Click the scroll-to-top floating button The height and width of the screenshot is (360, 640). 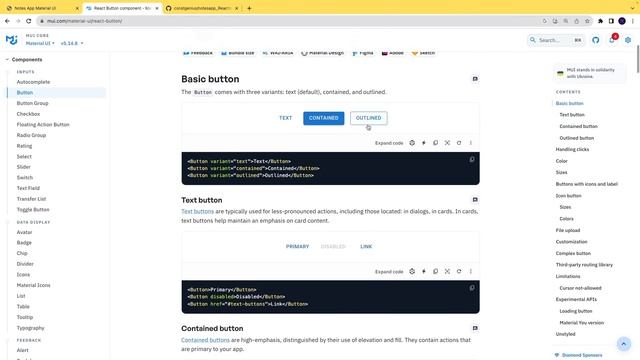pyautogui.click(x=624, y=344)
